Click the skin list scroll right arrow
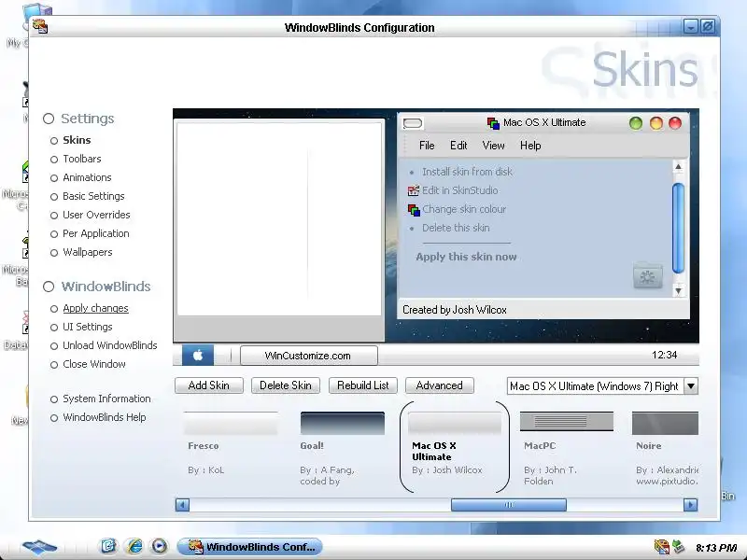Viewport: 747px width, 560px height. (x=690, y=505)
